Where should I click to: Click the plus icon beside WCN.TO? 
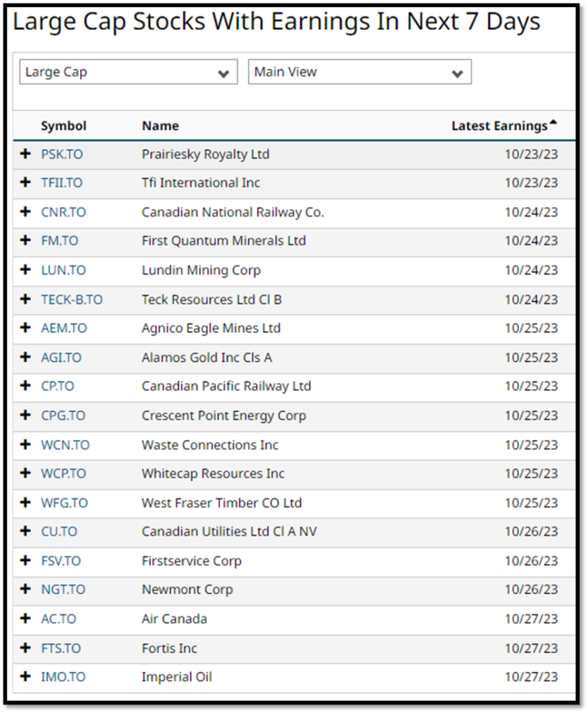(26, 444)
